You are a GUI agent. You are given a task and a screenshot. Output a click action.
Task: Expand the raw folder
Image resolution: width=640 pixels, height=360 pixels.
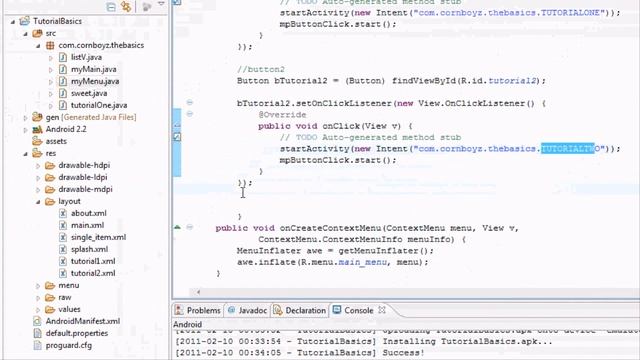[38, 298]
